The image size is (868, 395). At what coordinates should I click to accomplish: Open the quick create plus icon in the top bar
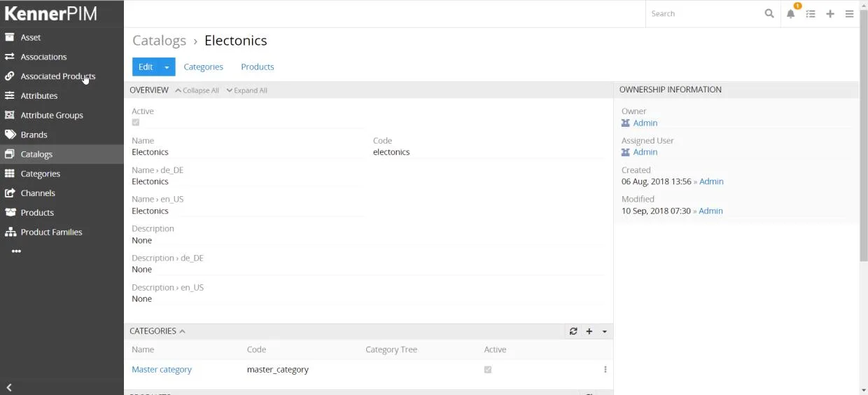(x=830, y=14)
